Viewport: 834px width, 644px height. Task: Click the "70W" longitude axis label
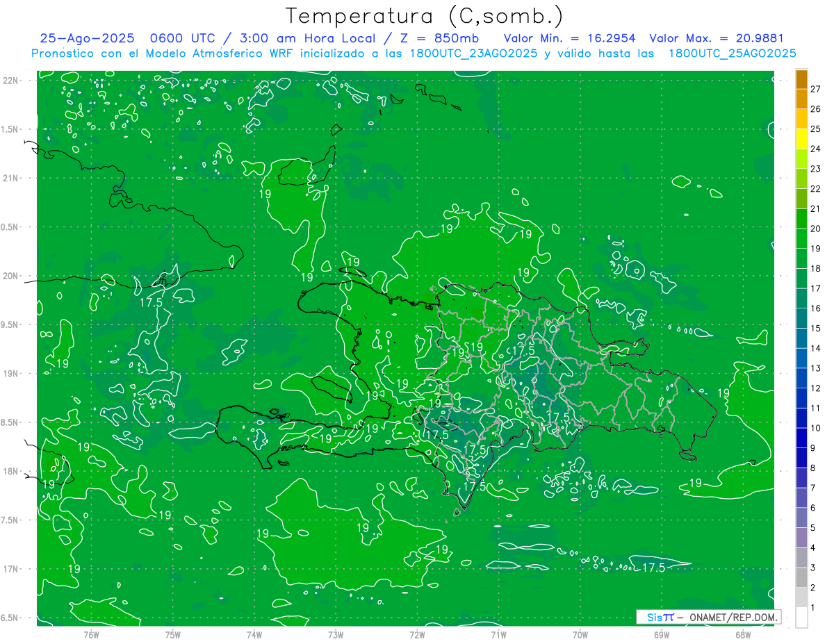point(580,635)
